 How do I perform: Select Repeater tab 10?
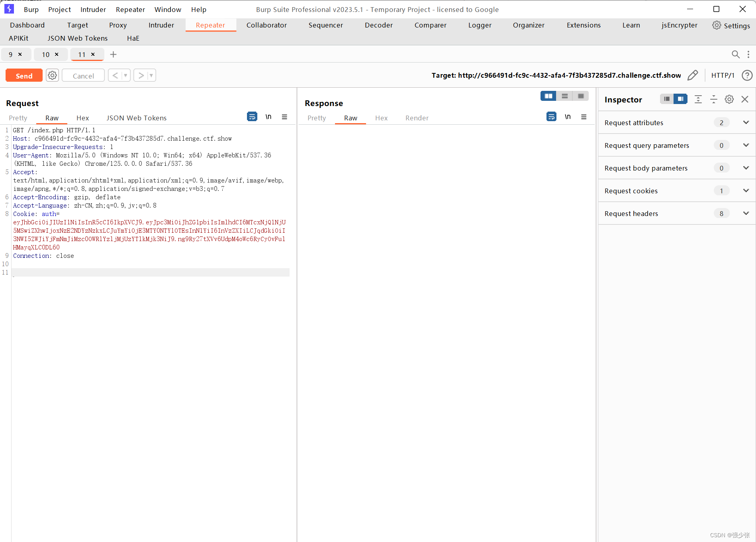46,54
